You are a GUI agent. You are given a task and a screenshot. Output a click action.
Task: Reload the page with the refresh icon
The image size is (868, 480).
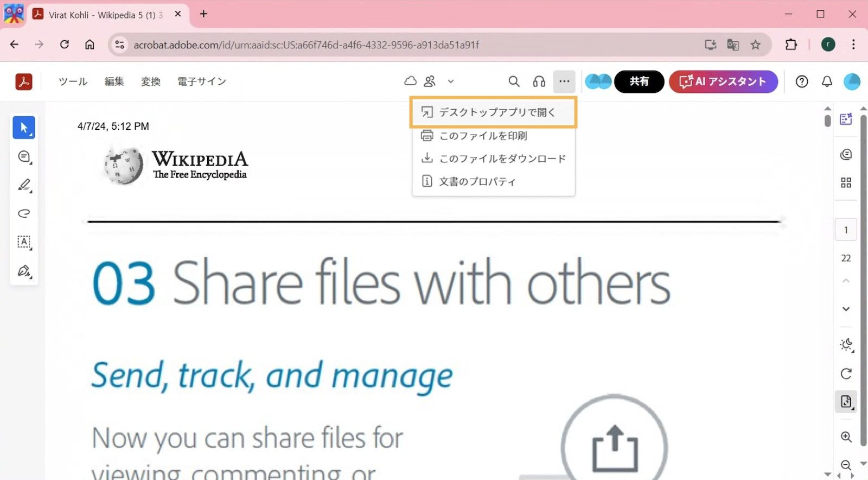(x=65, y=45)
